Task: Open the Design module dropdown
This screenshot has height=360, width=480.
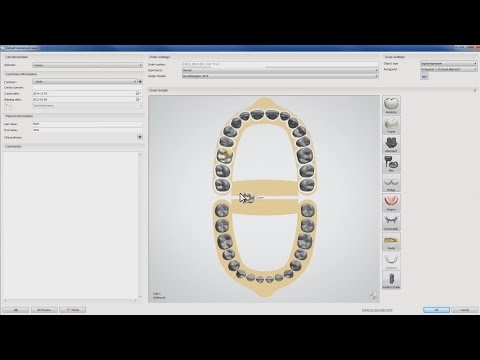Action: point(280,76)
